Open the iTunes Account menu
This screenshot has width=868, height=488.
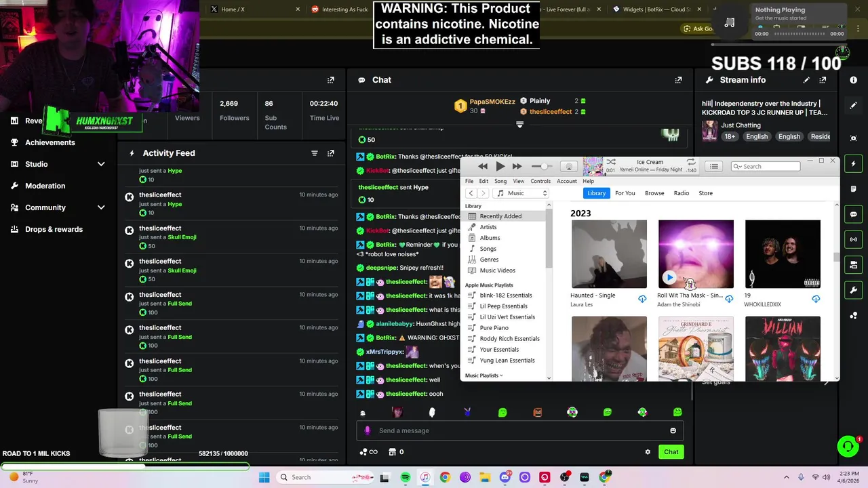coord(567,181)
